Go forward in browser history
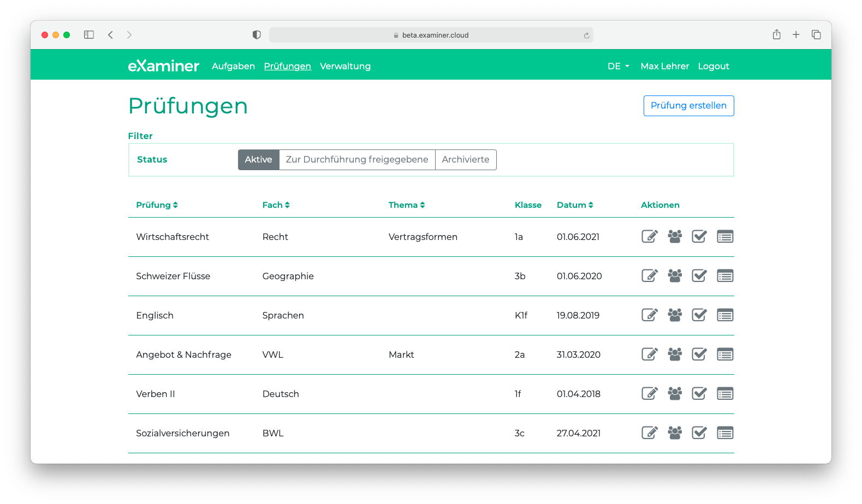Image resolution: width=862 pixels, height=504 pixels. pyautogui.click(x=129, y=35)
